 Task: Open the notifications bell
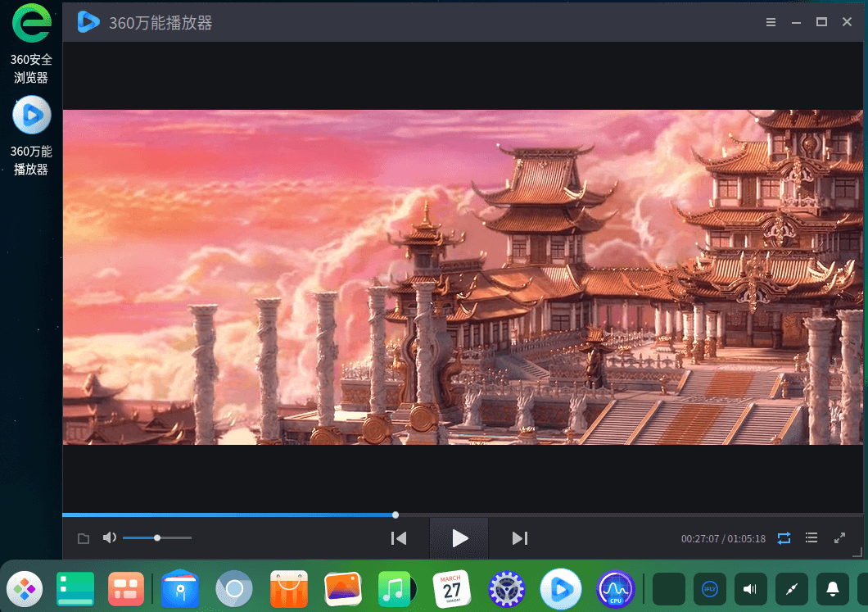(833, 589)
